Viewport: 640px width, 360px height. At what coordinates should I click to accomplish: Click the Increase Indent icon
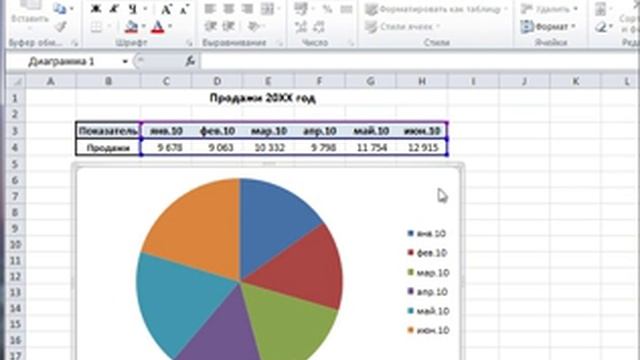point(229,27)
